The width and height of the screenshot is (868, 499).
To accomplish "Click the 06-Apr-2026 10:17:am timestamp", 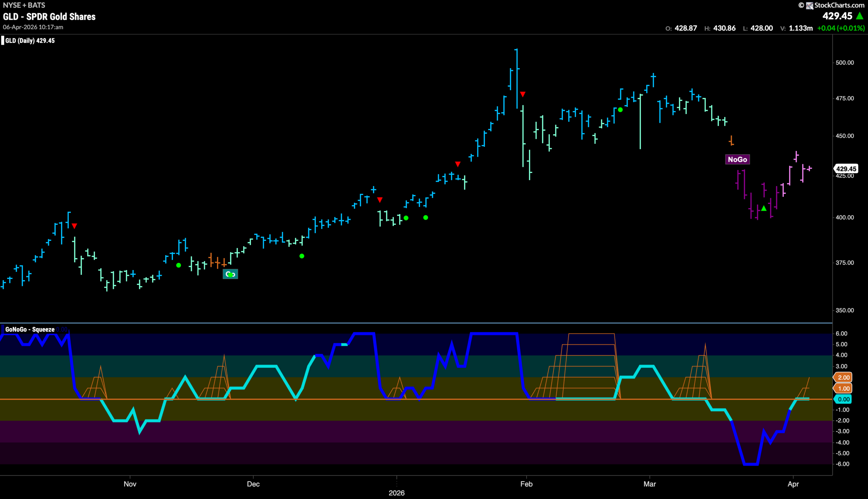I will click(x=33, y=27).
